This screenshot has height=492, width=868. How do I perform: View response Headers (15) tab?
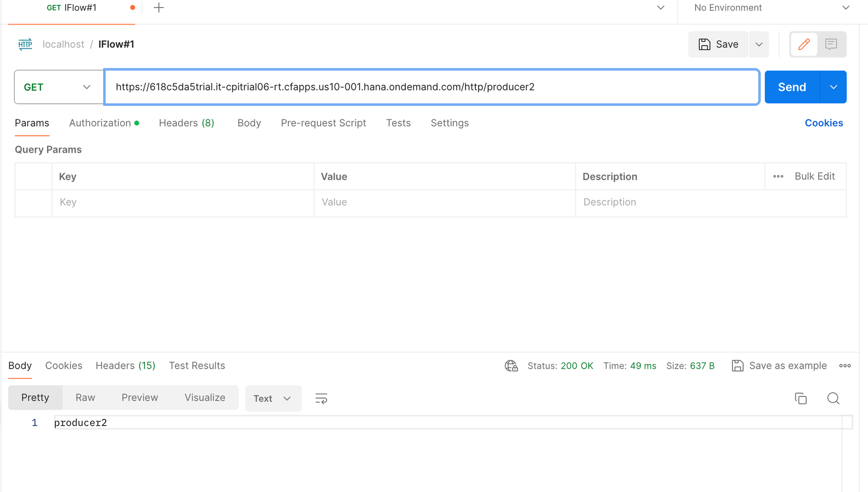125,366
